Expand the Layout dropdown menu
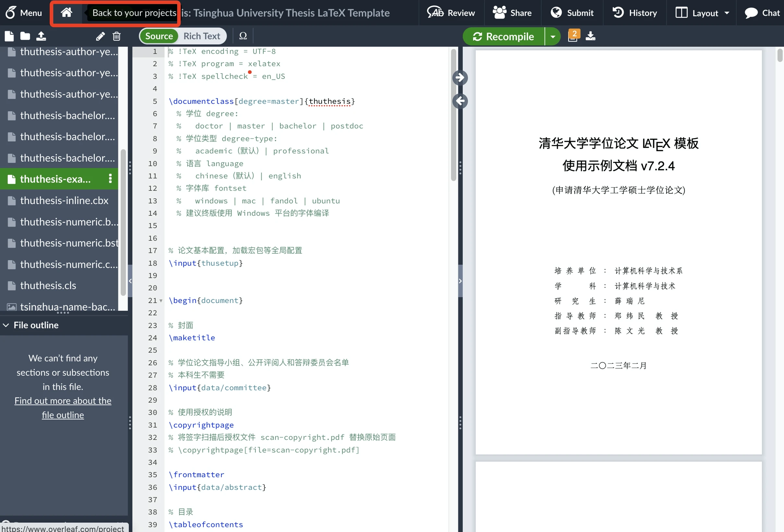 (702, 13)
